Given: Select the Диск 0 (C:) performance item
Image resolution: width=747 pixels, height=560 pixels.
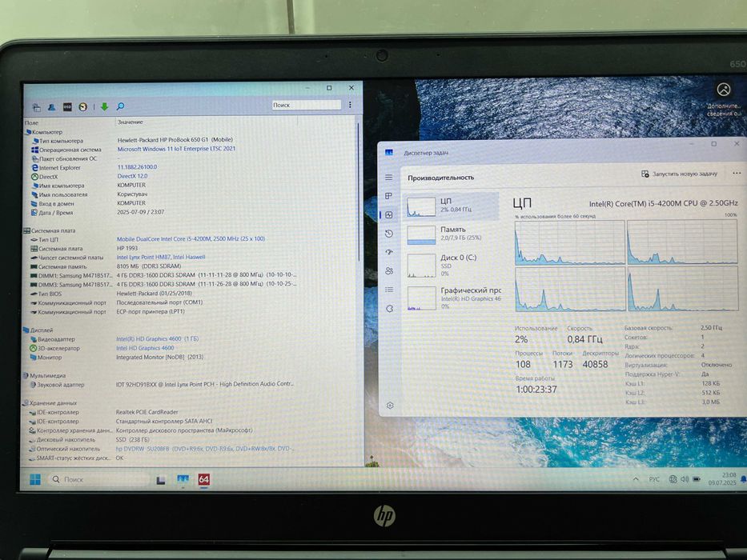Looking at the screenshot, I should [x=452, y=265].
